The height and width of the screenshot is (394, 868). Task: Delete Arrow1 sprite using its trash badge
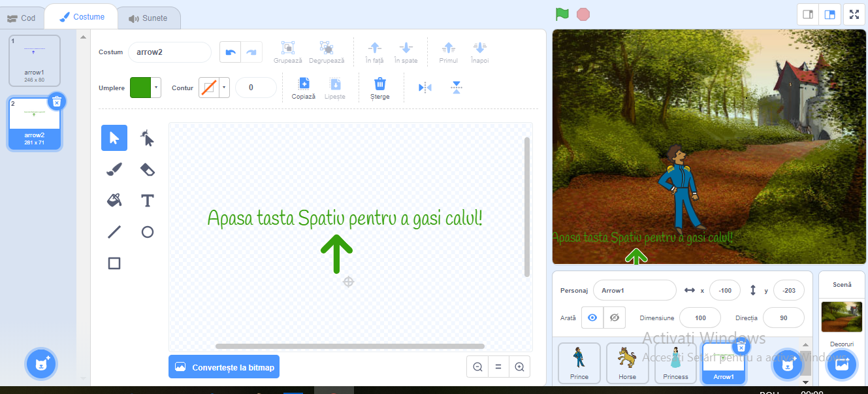tap(741, 347)
